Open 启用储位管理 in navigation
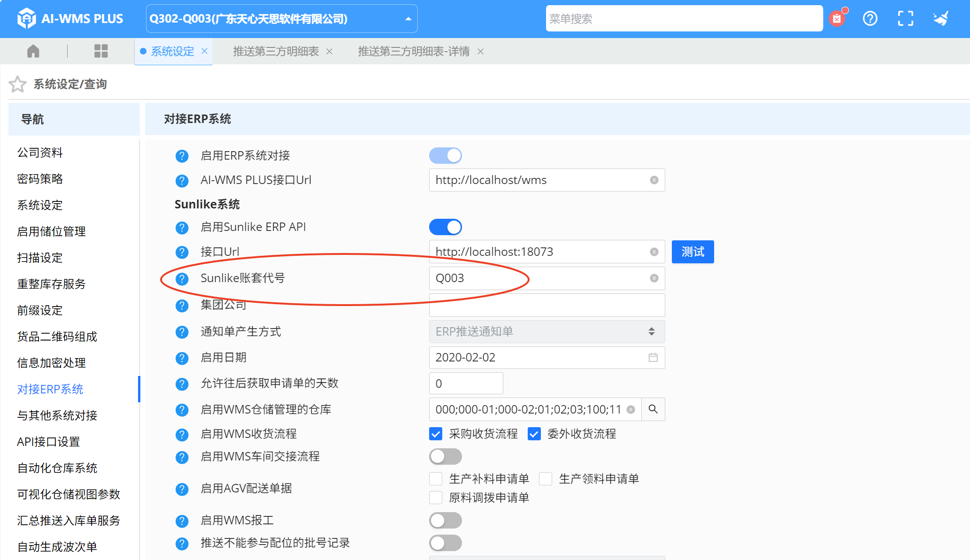 click(51, 231)
